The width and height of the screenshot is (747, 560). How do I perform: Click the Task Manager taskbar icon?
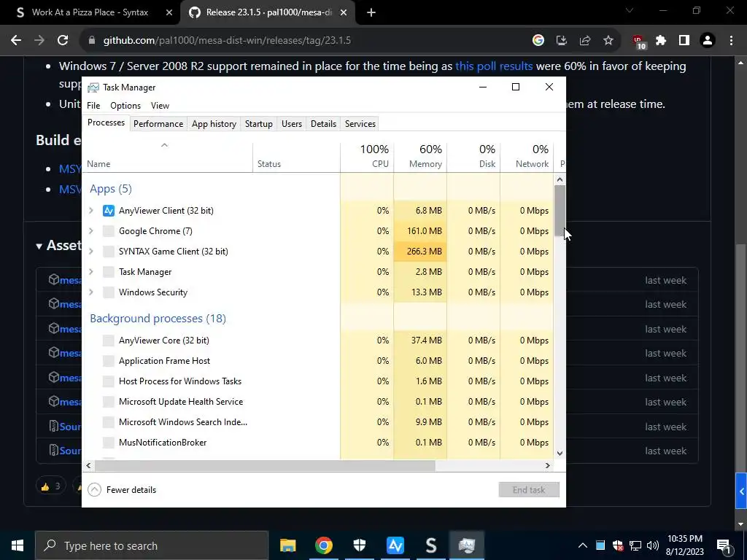(x=466, y=545)
